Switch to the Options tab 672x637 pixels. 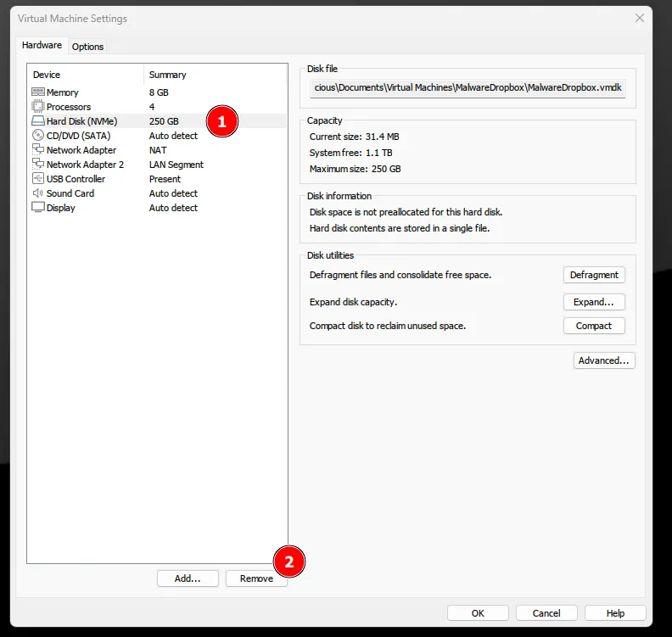87,47
